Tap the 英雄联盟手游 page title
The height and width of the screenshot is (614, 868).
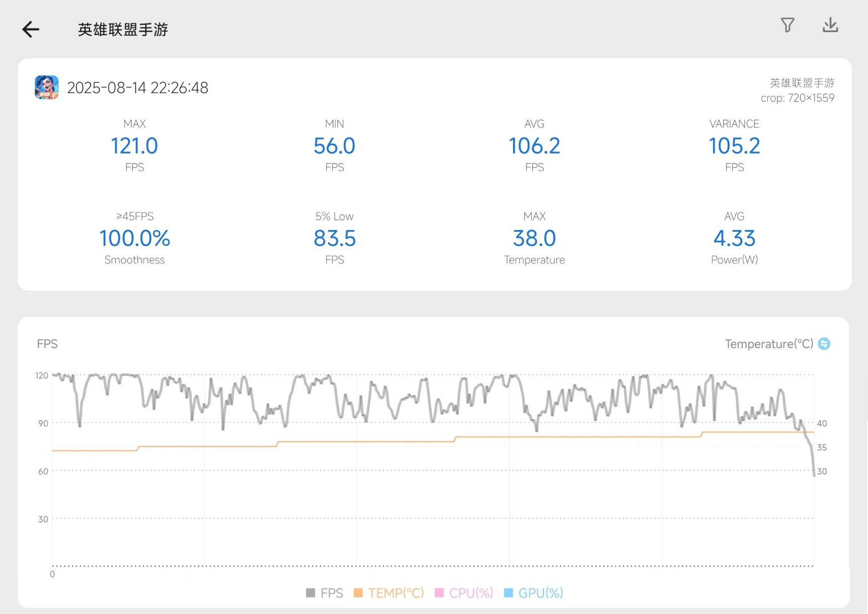[x=123, y=30]
